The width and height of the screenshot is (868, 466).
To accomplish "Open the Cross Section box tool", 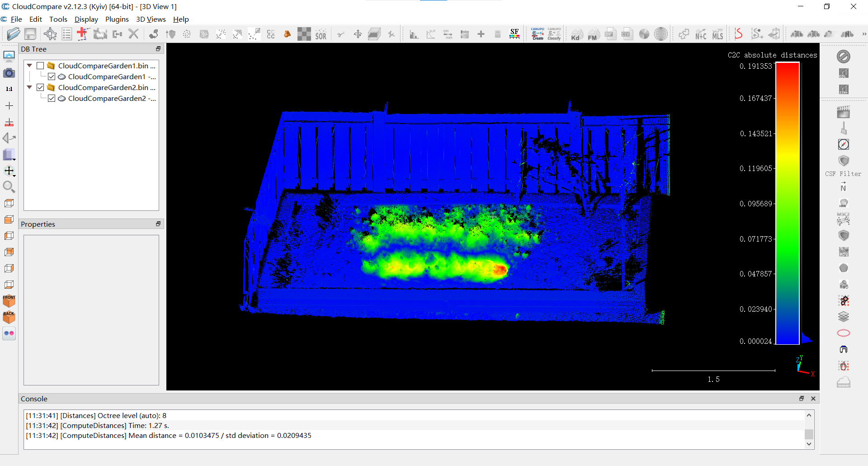I will (x=374, y=34).
